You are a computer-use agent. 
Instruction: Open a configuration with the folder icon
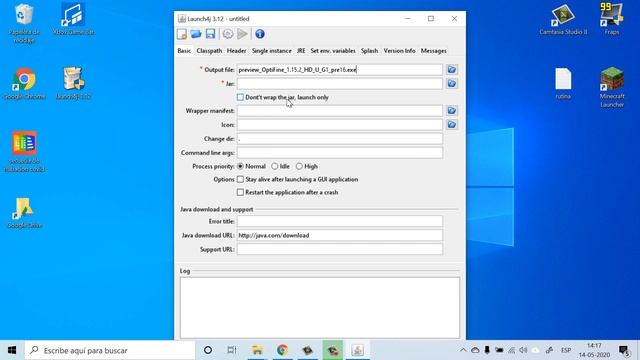[x=196, y=34]
